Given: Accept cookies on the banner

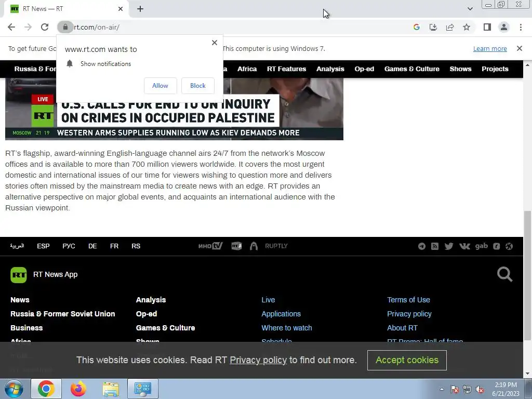Looking at the screenshot, I should pos(407,360).
